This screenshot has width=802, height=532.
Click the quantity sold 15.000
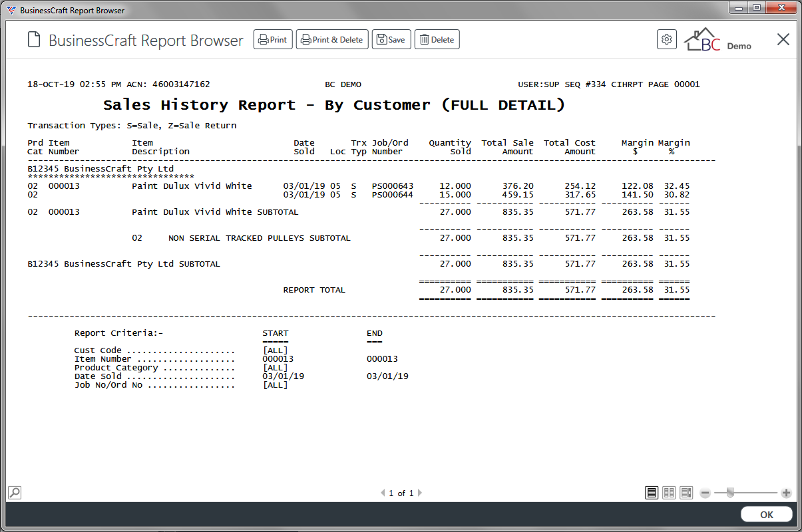(x=455, y=195)
